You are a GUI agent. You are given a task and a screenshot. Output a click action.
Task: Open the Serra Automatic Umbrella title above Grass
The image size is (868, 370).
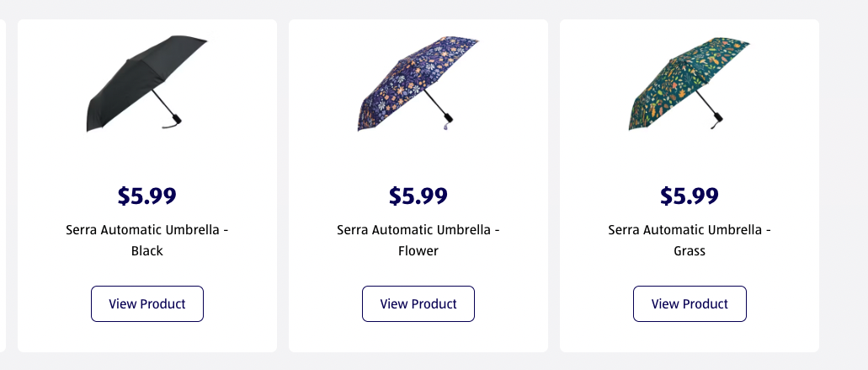coord(690,229)
